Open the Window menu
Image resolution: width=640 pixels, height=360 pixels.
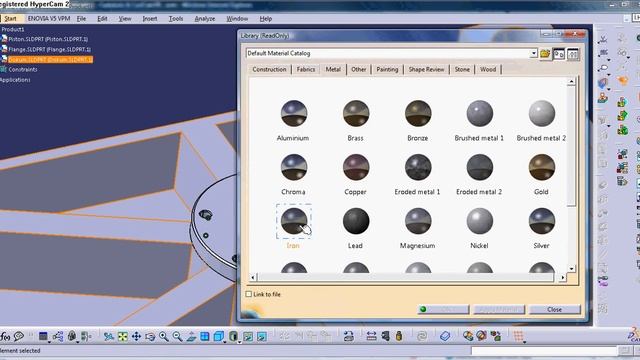(x=237, y=19)
